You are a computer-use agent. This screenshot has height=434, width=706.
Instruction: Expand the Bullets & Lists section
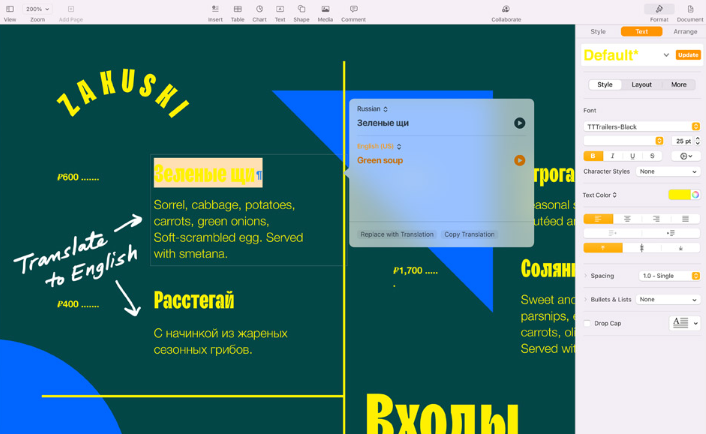point(585,299)
